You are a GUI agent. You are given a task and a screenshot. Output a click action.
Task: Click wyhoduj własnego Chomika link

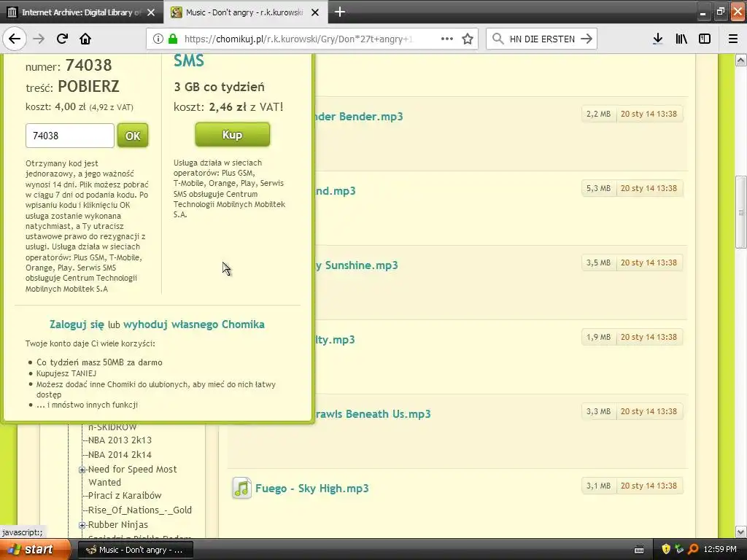point(194,324)
